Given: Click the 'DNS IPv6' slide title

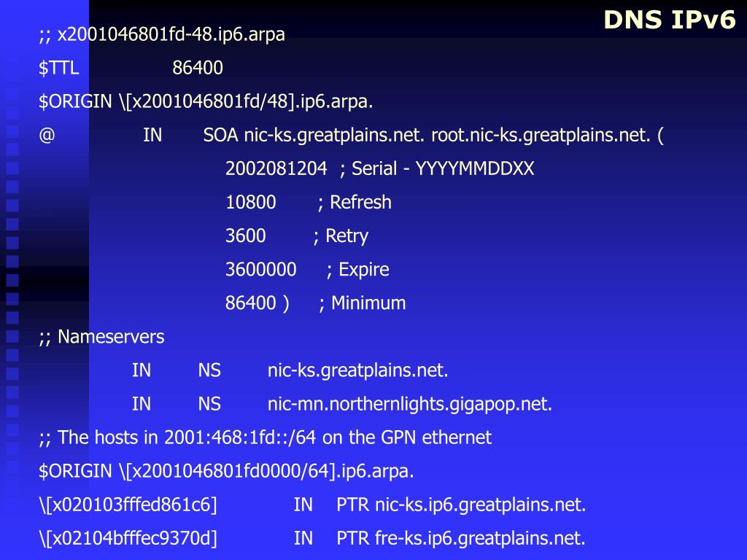Looking at the screenshot, I should pos(670,20).
